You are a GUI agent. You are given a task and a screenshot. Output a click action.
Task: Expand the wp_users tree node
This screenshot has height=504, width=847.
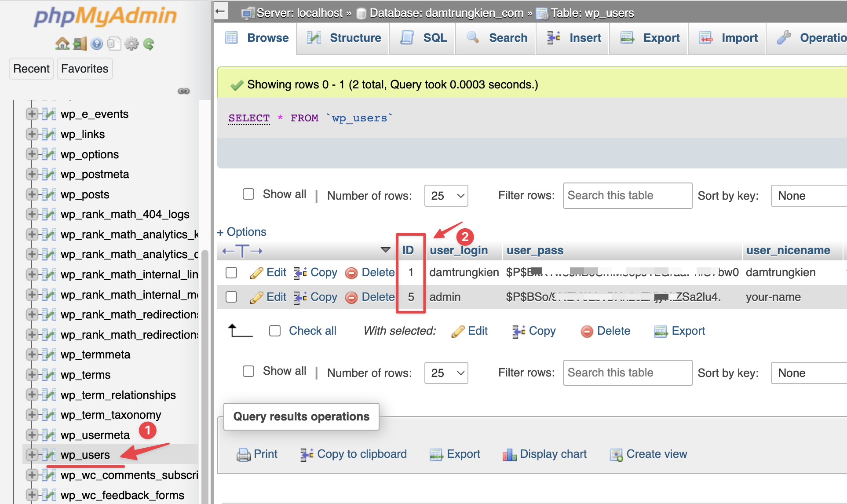pos(31,455)
